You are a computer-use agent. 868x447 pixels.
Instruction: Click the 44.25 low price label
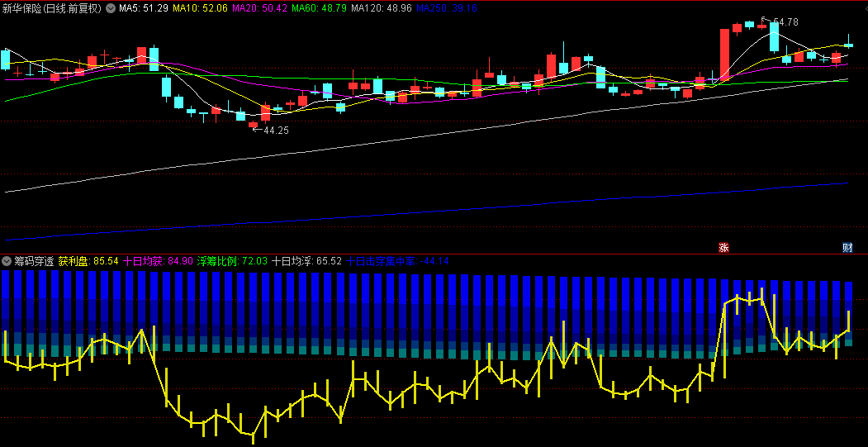pyautogui.click(x=276, y=131)
